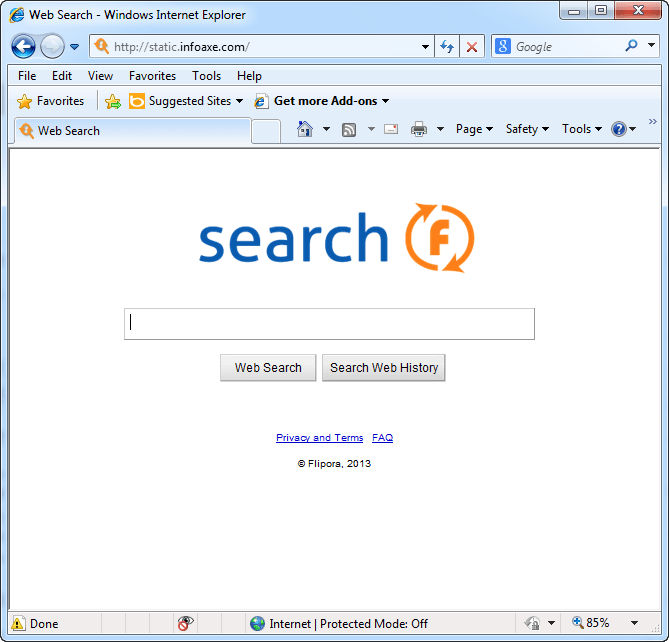The width and height of the screenshot is (669, 642).
Task: Open the Page command menu
Action: point(474,129)
